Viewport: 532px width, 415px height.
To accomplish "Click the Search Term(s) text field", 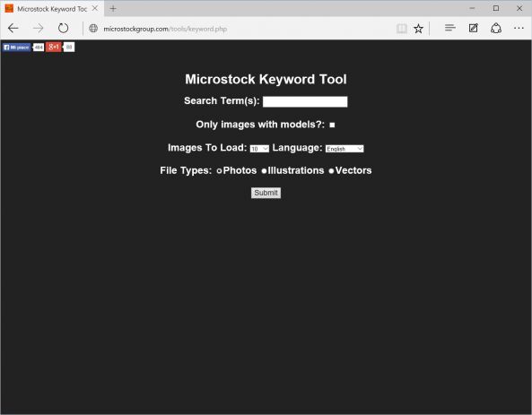I will pos(305,101).
